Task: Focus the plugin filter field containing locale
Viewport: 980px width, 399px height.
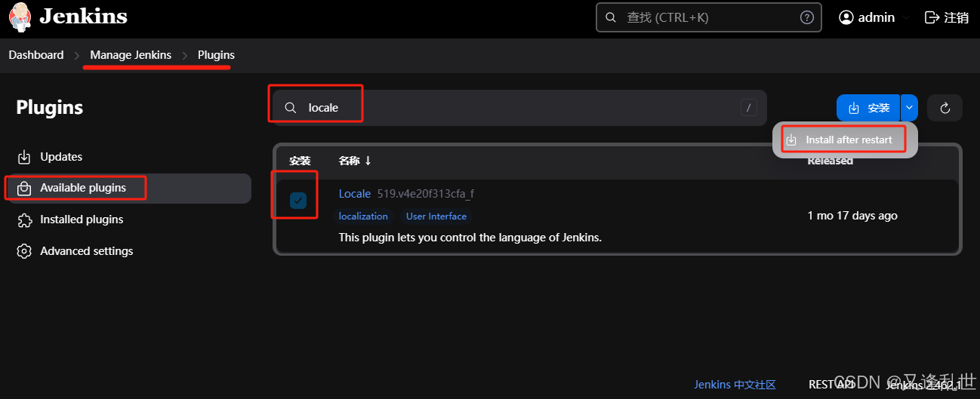Action: [x=519, y=108]
